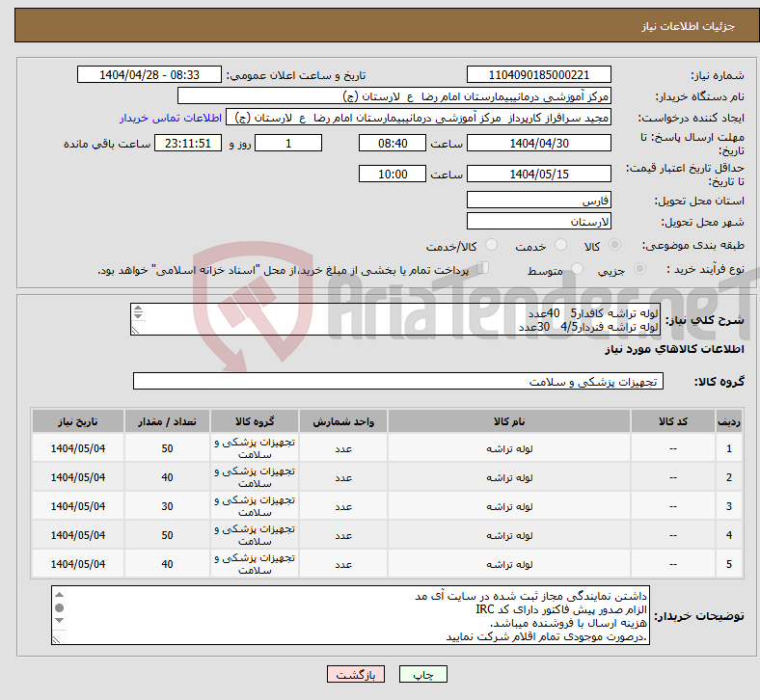Click the کد کالا column header
This screenshot has width=760, height=700.
pyautogui.click(x=673, y=421)
